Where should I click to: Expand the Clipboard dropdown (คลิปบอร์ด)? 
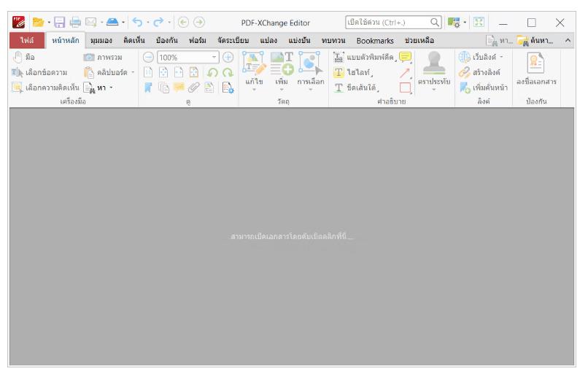tap(132, 72)
